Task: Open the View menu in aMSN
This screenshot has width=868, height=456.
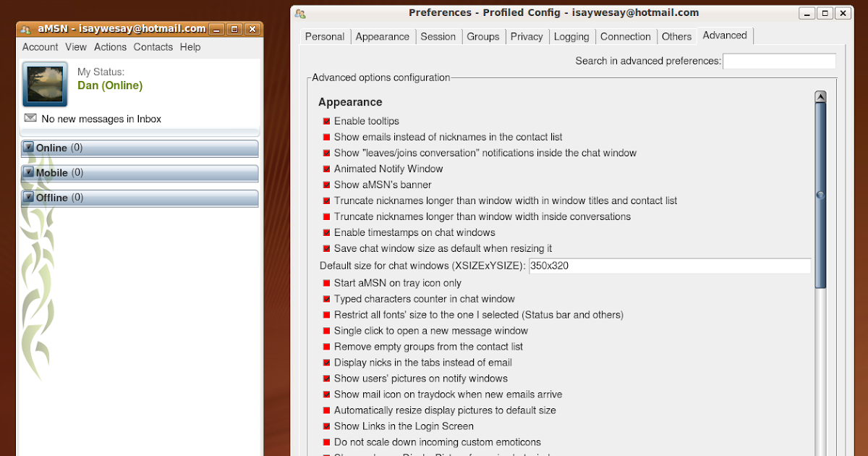Action: click(x=76, y=47)
